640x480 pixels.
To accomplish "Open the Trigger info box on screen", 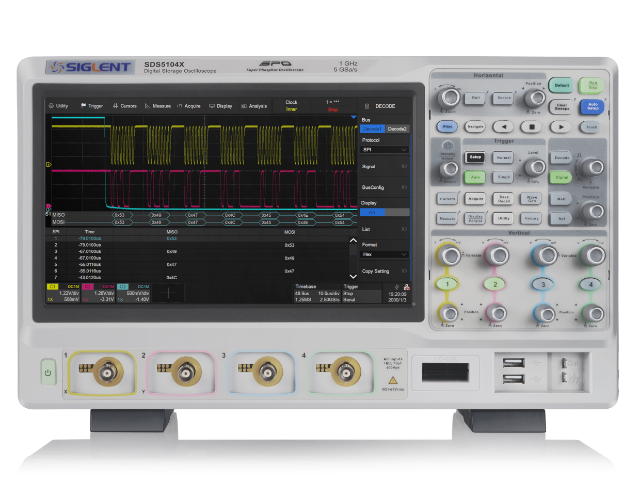I will (362, 293).
